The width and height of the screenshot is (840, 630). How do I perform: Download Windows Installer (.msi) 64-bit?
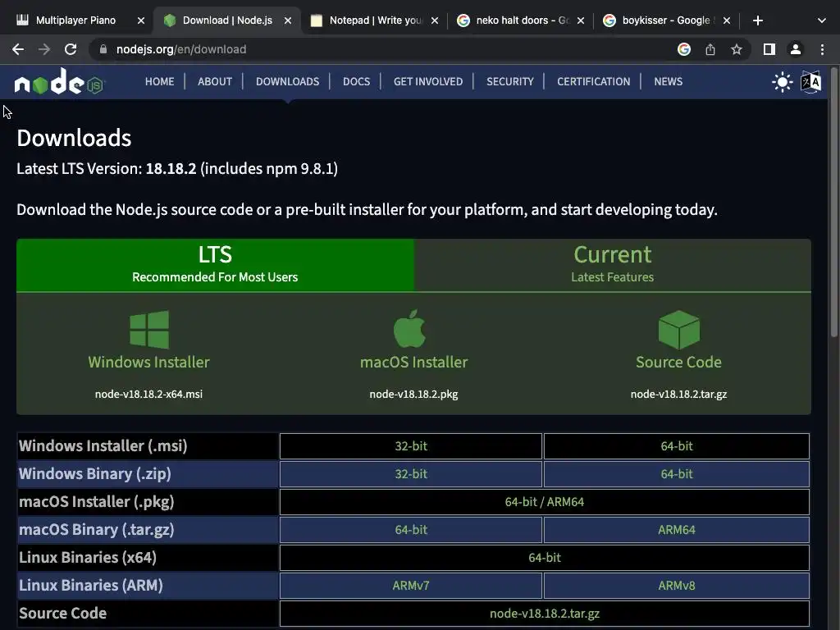click(677, 446)
